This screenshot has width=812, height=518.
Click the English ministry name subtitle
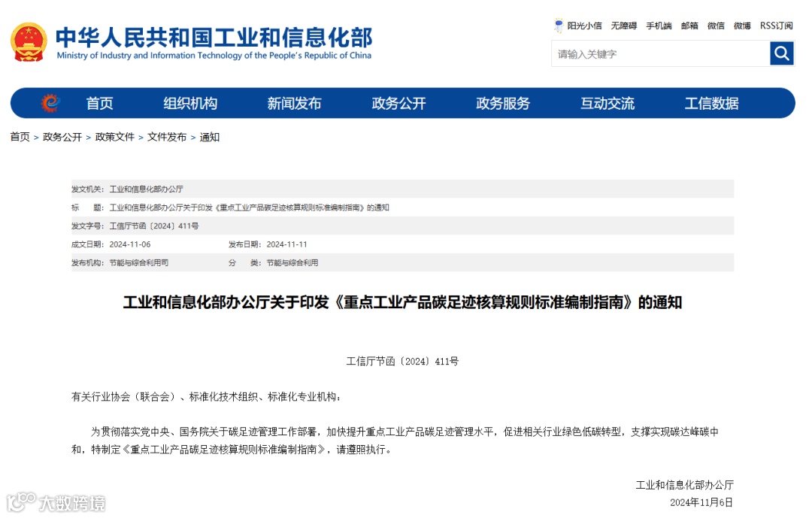pos(214,56)
